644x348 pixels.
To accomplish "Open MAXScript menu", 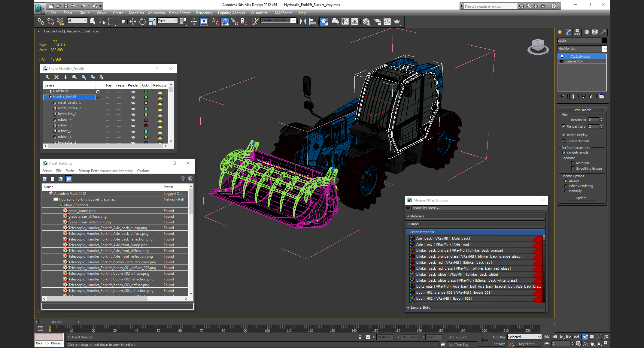I will point(283,13).
